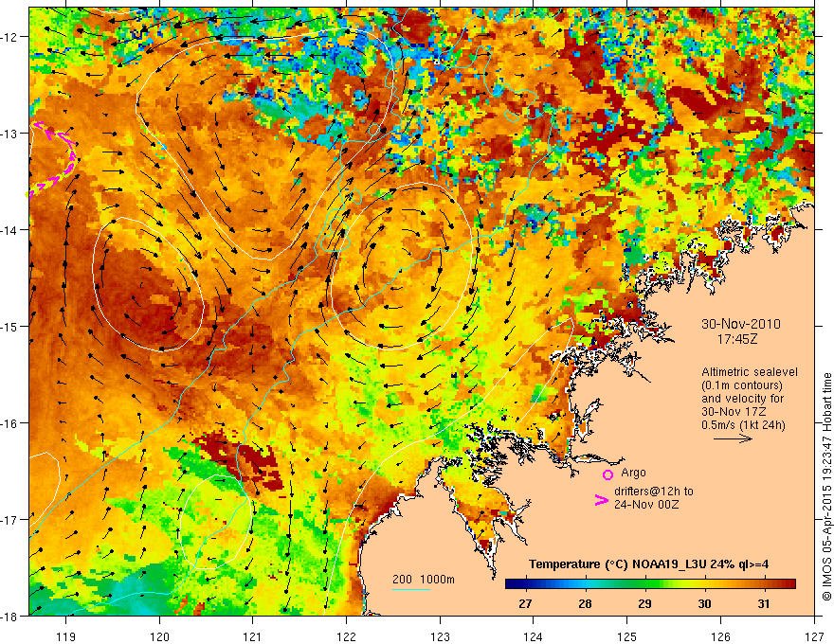The width and height of the screenshot is (834, 644).
Task: Click the magenta Argo circle legend symbol
Action: (x=607, y=474)
